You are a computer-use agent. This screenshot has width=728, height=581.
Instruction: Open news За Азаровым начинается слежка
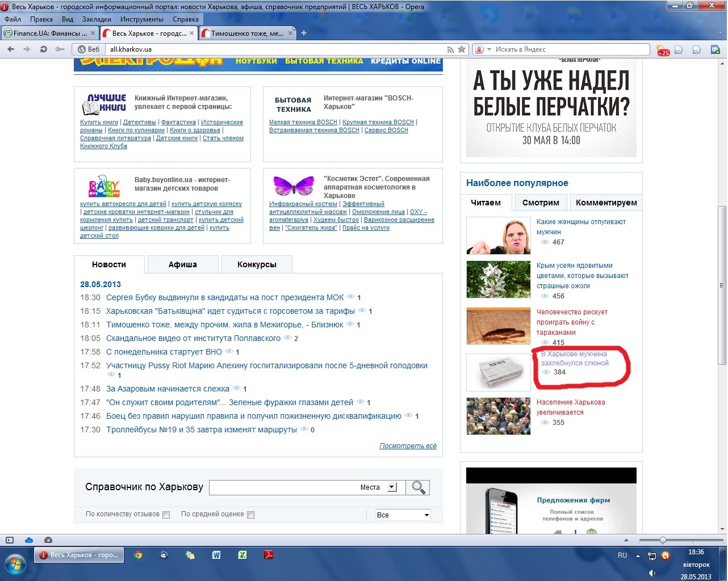click(168, 389)
